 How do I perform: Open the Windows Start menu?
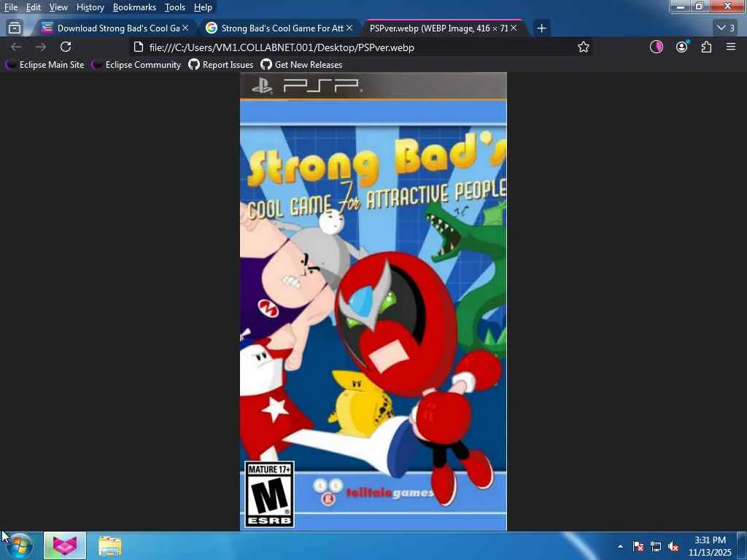click(20, 545)
